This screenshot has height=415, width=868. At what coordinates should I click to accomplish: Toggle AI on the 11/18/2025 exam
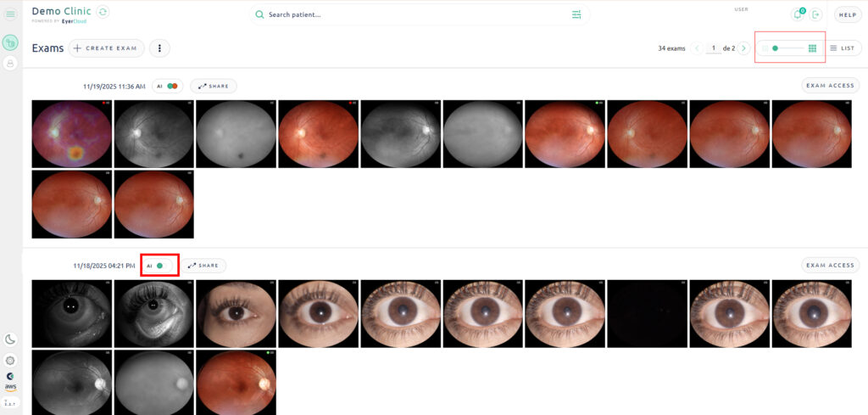pos(159,266)
